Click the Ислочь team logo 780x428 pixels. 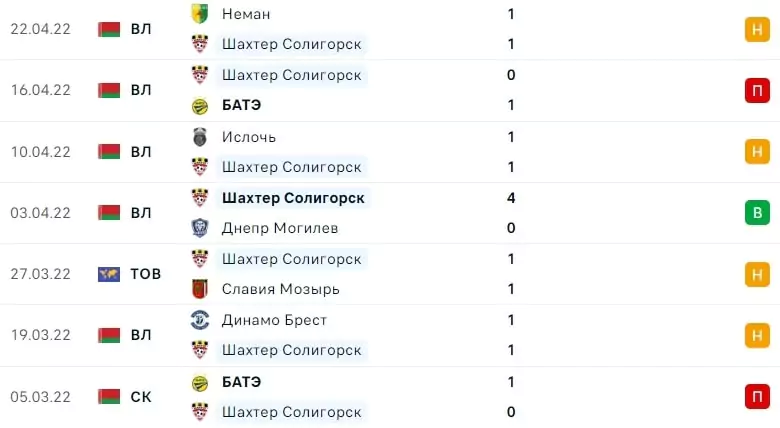pos(200,137)
